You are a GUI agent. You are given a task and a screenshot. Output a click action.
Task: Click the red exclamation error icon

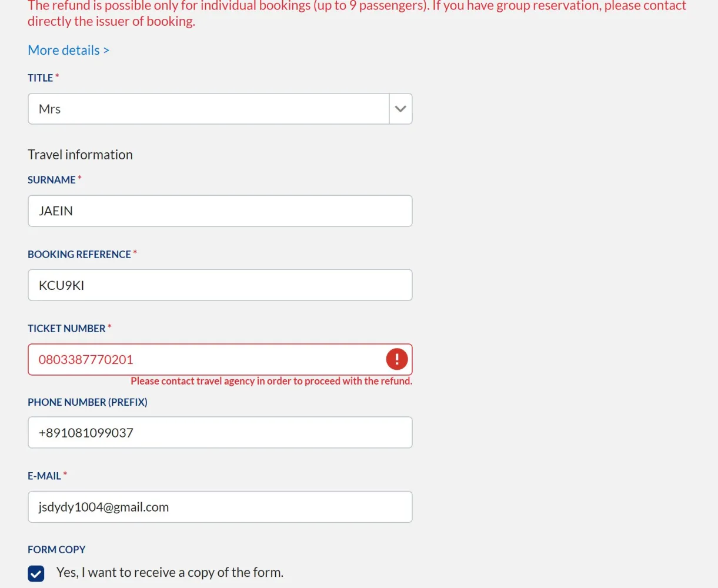click(x=397, y=359)
